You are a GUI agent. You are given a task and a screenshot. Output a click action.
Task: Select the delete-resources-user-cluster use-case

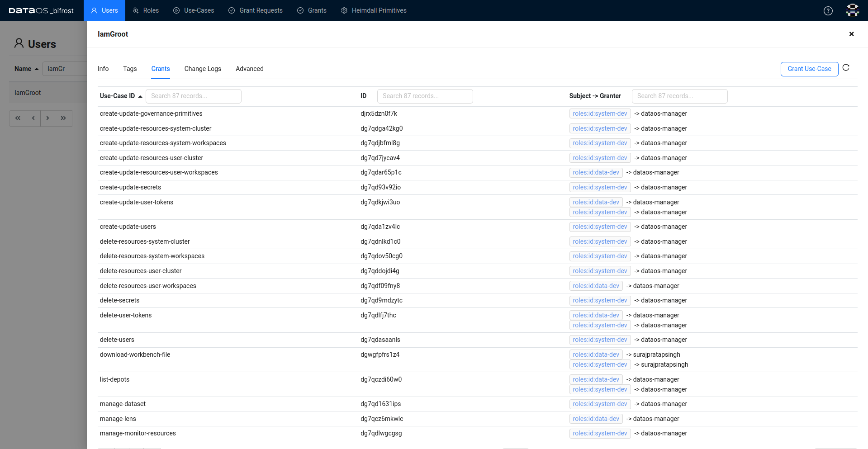tap(141, 271)
